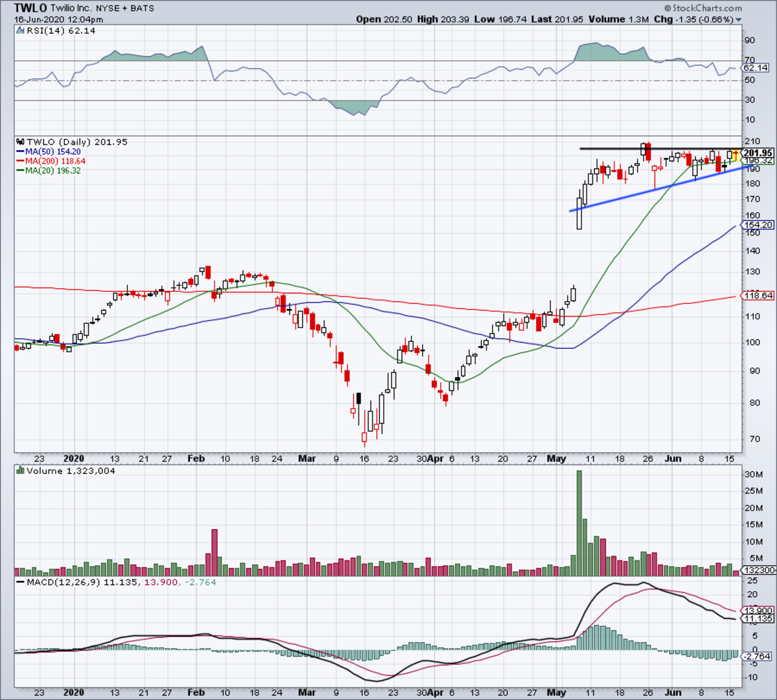Click the volume bars icon beside Volume 1,323,004
The image size is (777, 700).
(20, 471)
